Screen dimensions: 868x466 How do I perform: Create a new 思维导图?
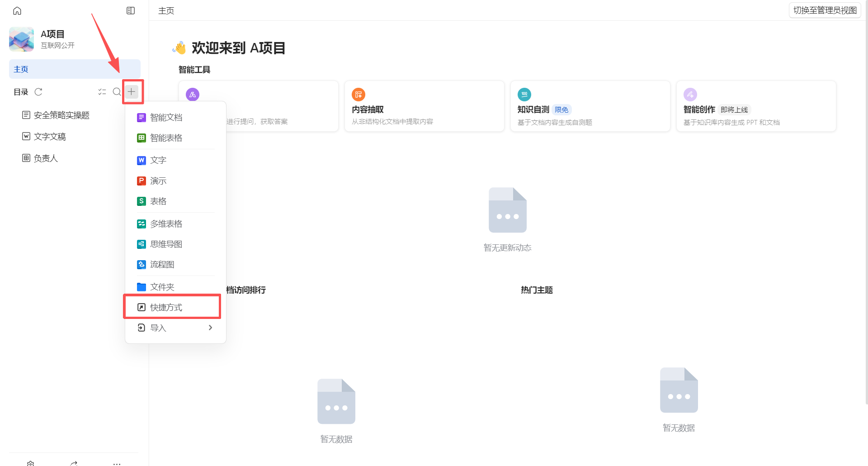pos(175,244)
